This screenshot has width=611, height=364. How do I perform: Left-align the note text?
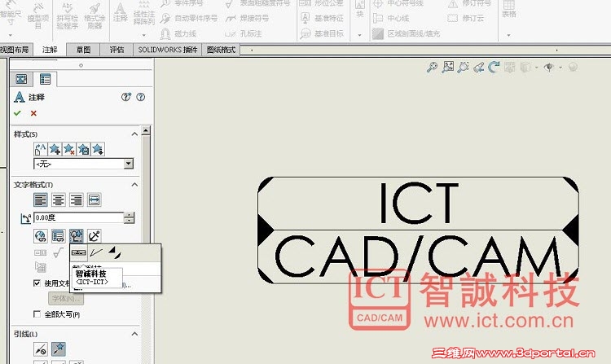(41, 200)
